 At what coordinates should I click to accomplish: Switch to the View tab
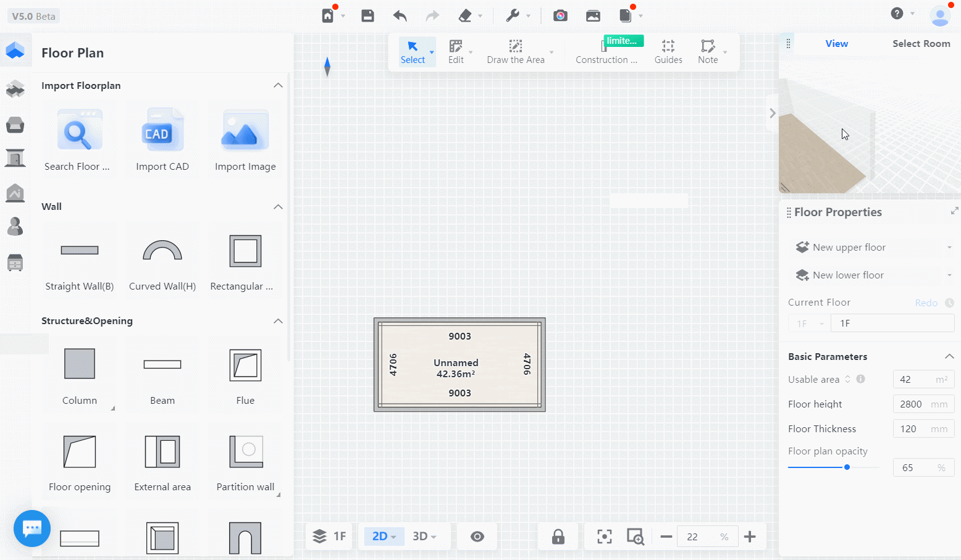point(836,44)
